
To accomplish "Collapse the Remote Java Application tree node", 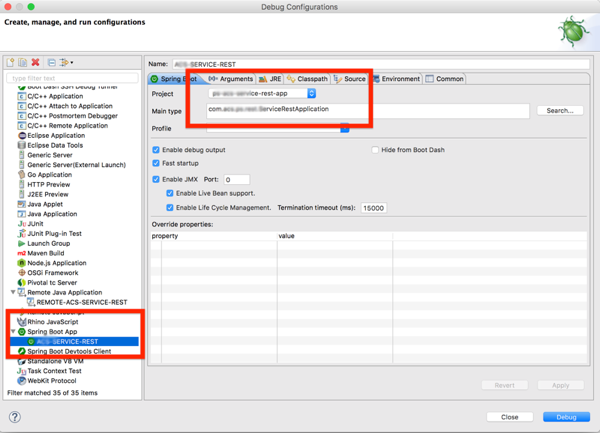I will click(x=13, y=292).
